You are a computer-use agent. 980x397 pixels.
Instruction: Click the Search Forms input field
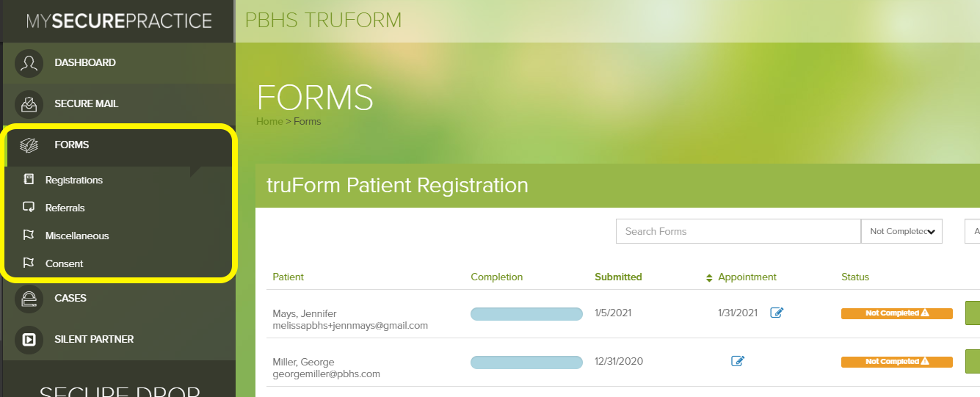[738, 231]
